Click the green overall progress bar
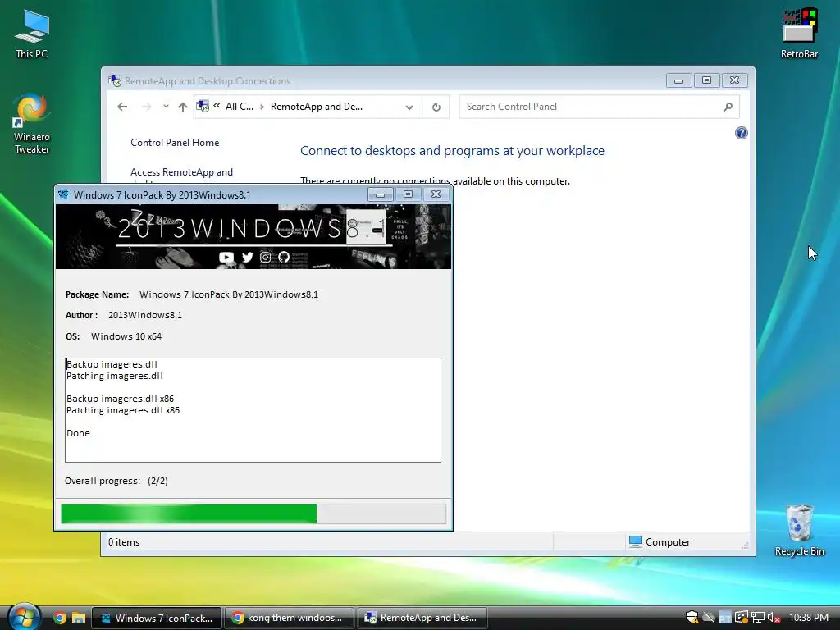 coord(253,514)
